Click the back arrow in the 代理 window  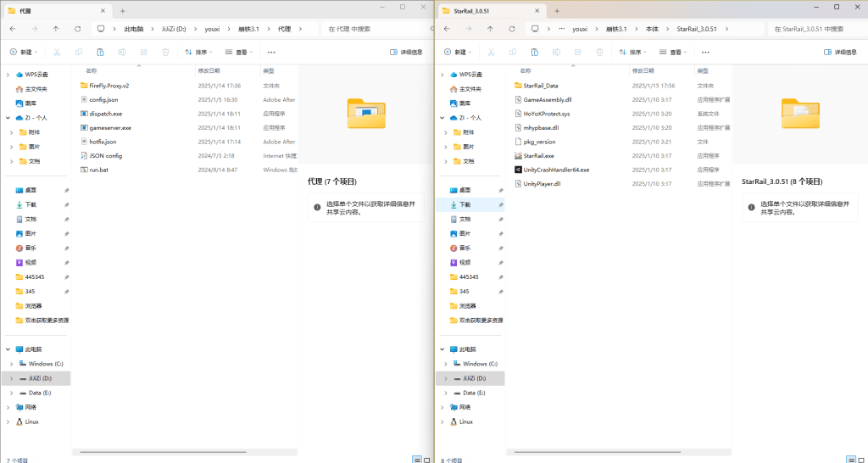coord(13,28)
